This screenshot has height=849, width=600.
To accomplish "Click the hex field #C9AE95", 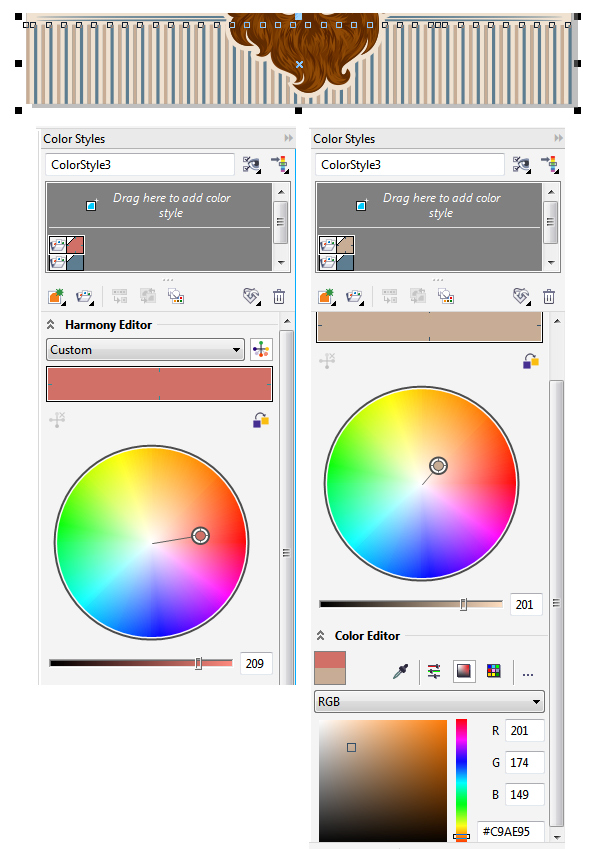I will click(511, 831).
